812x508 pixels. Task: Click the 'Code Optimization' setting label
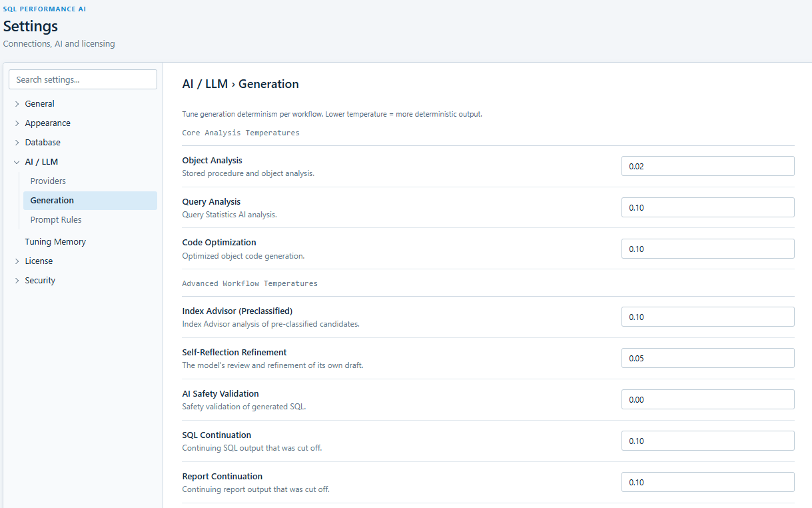pos(219,243)
